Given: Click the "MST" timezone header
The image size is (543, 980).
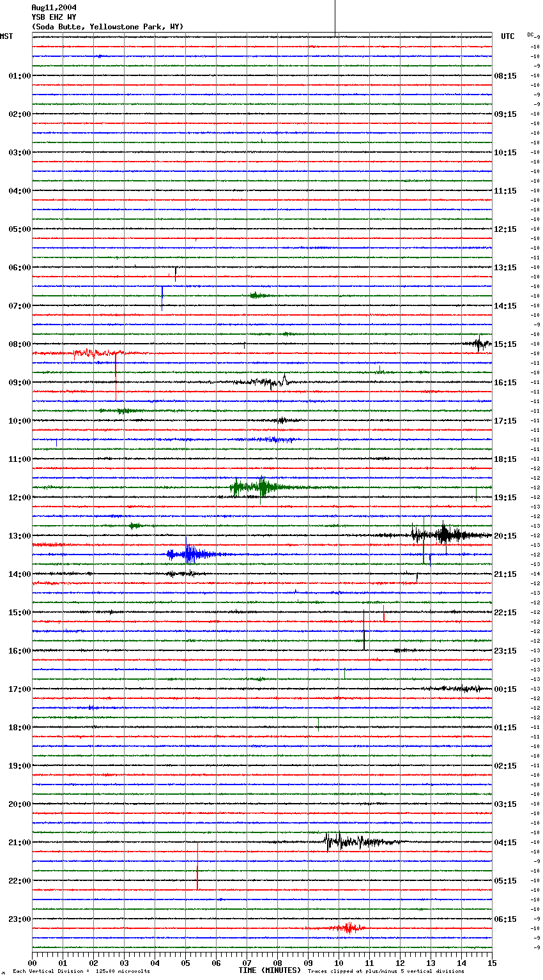Looking at the screenshot, I should click(6, 36).
